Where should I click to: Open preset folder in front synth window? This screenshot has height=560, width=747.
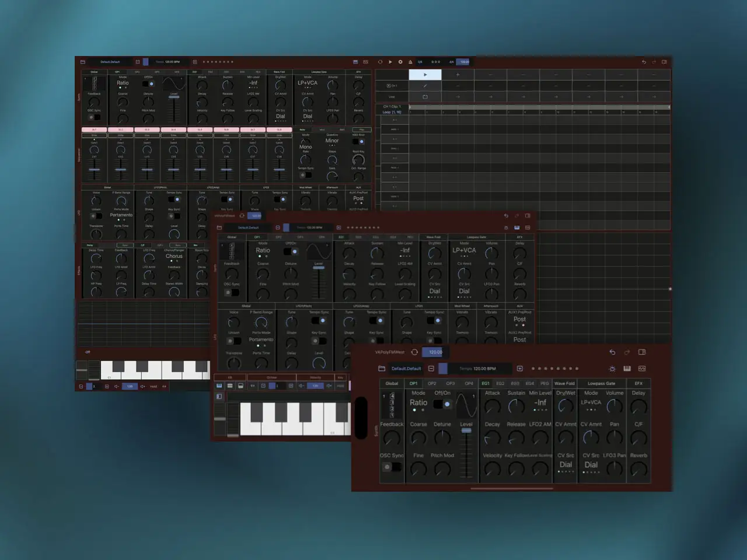coord(382,369)
